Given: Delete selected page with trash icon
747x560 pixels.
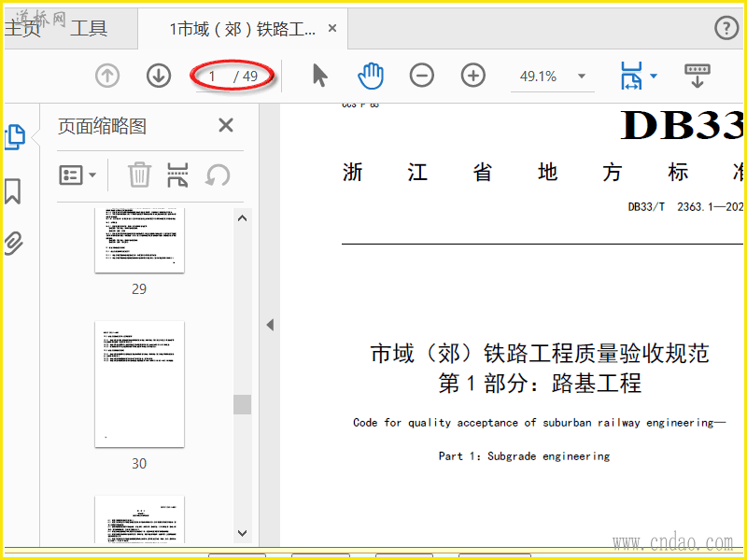Looking at the screenshot, I should [x=139, y=175].
